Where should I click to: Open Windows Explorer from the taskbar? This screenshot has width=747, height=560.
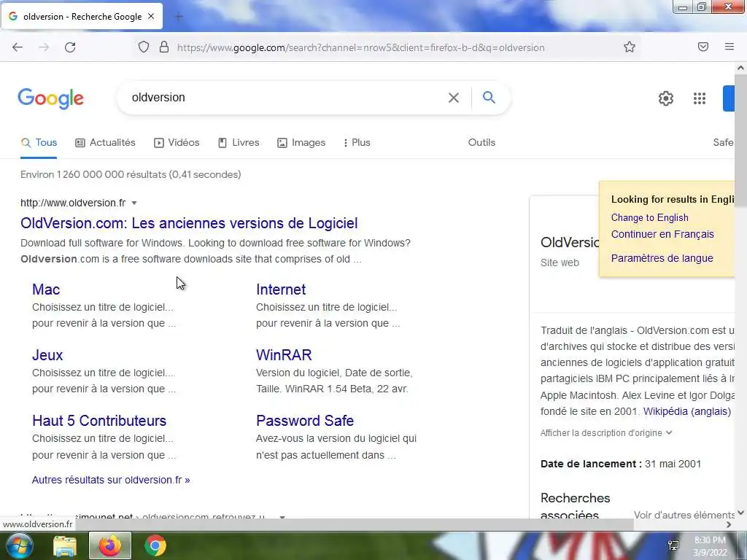(64, 545)
